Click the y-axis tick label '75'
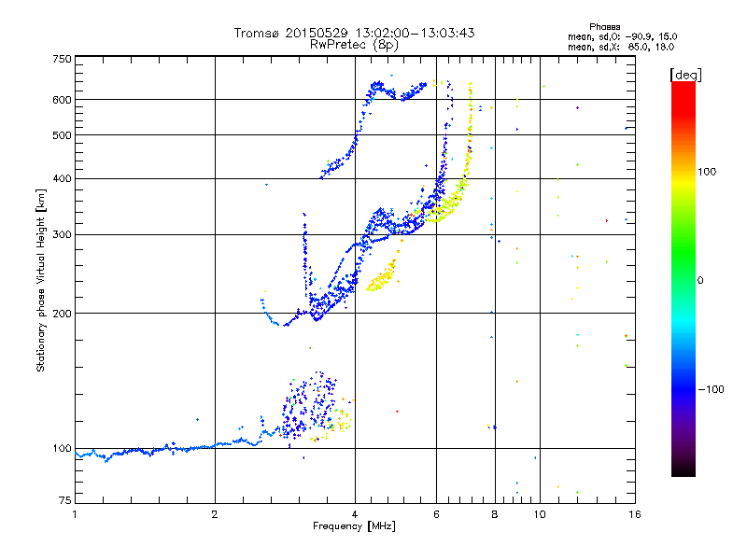747x560 pixels. 65,500
